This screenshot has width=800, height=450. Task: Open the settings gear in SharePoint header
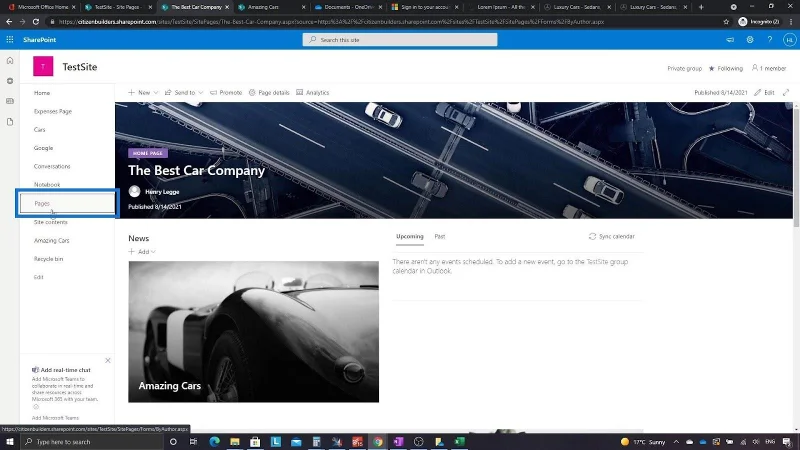[749, 39]
